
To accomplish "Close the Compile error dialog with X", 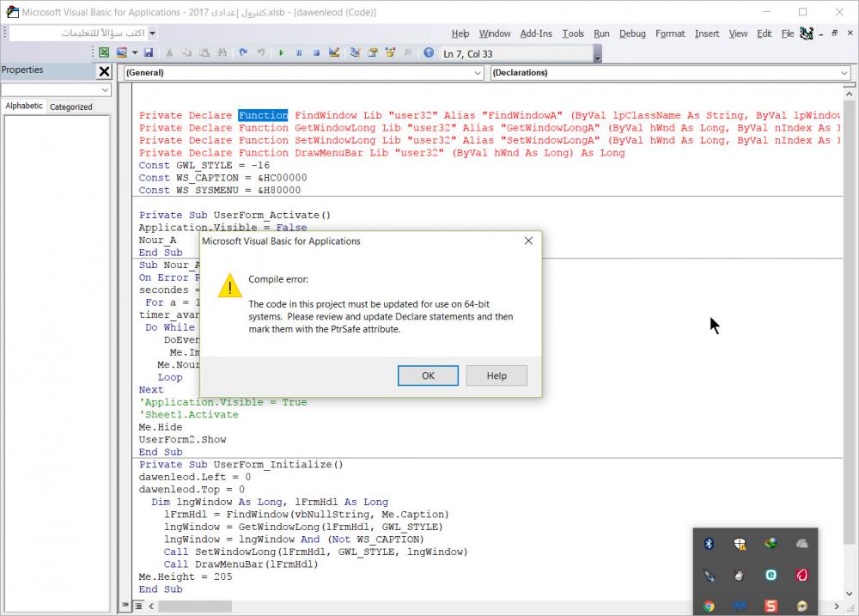I will [x=528, y=241].
